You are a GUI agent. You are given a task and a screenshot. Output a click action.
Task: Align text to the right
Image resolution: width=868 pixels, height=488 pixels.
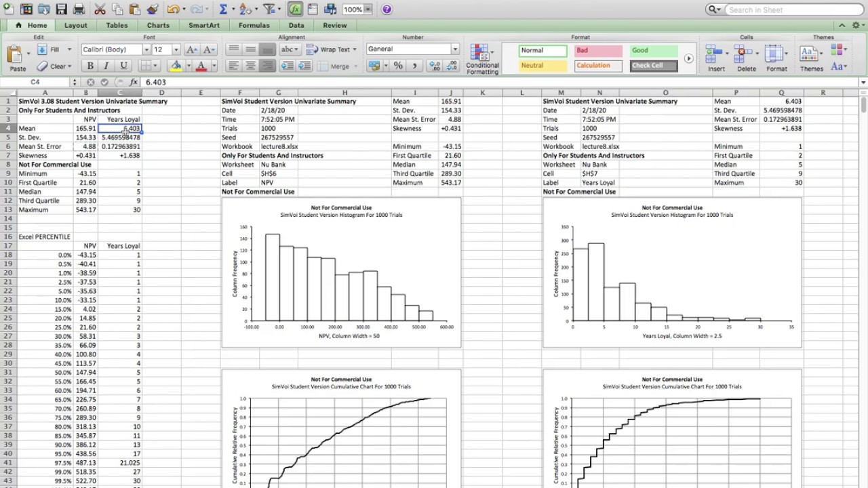coord(267,66)
